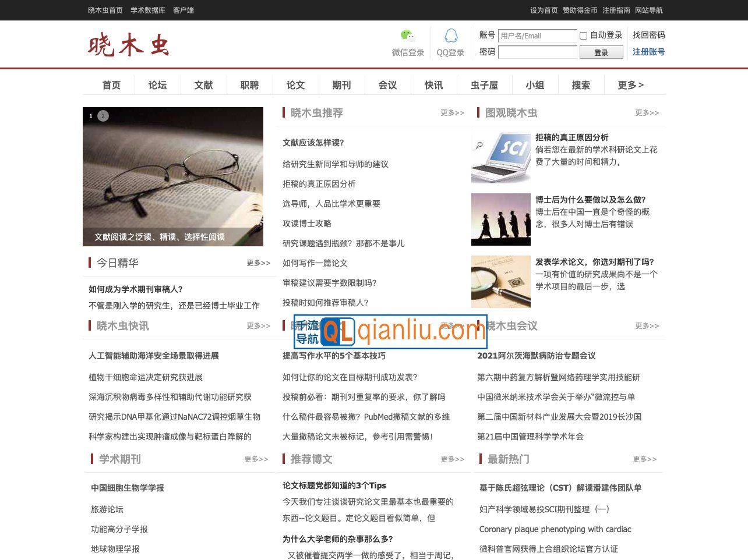Screen dimensions: 748x560
Task: Expand the 更多> navigation menu
Action: tap(630, 85)
